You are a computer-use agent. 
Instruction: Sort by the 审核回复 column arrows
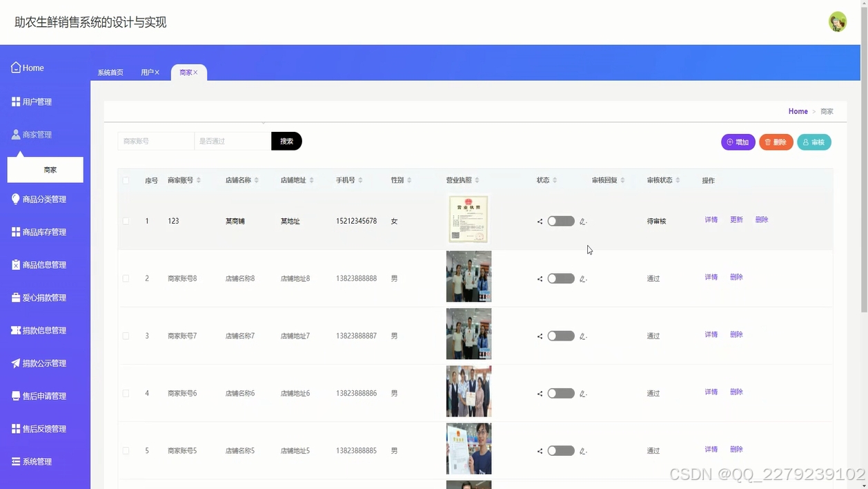click(622, 180)
